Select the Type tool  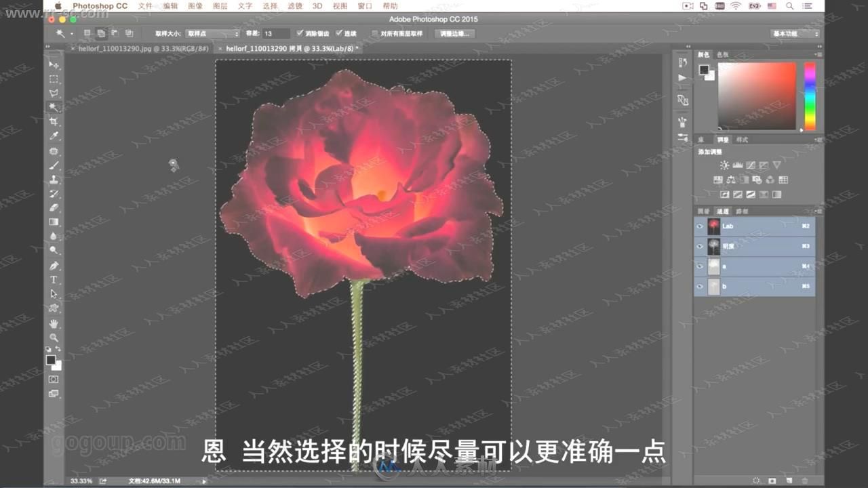(54, 280)
